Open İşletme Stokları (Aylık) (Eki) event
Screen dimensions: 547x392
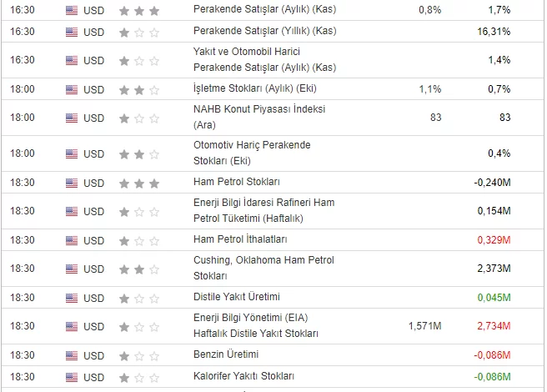[254, 88]
